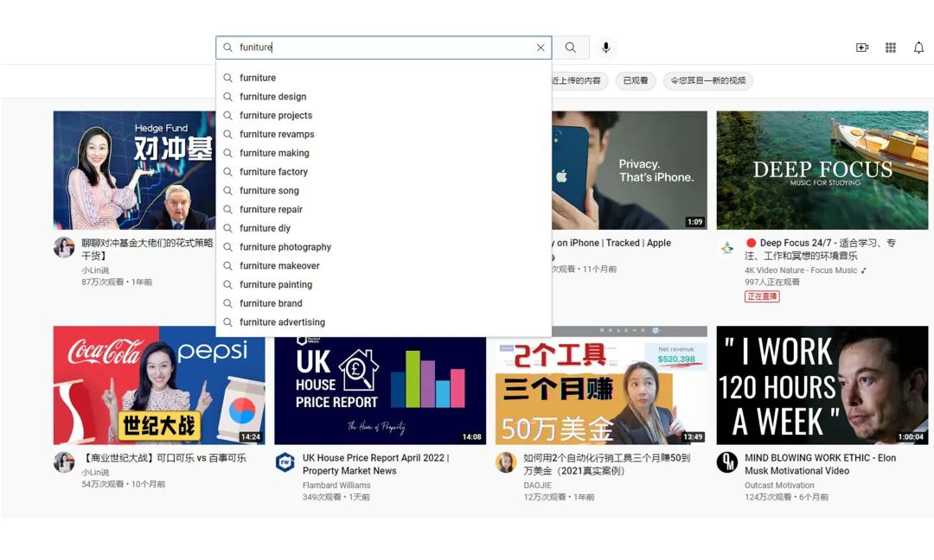
Task: Filter by the 已观看 chip
Action: tap(636, 81)
